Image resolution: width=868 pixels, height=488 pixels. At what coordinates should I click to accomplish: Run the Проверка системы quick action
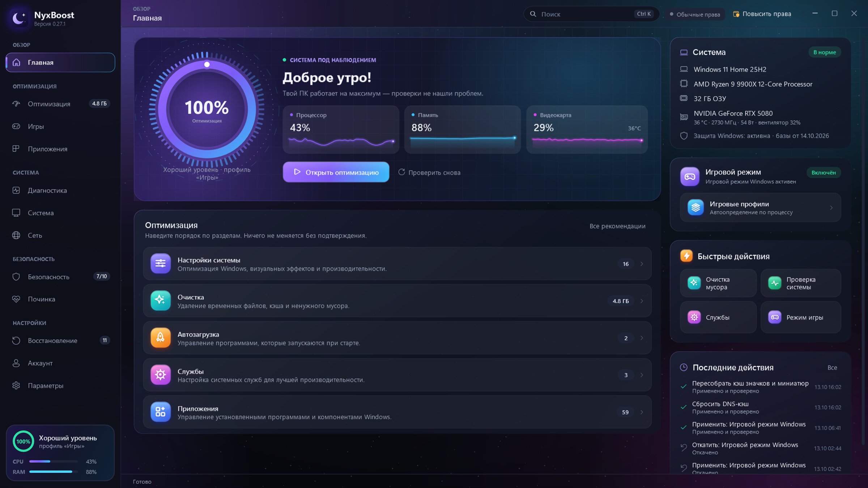(x=801, y=283)
